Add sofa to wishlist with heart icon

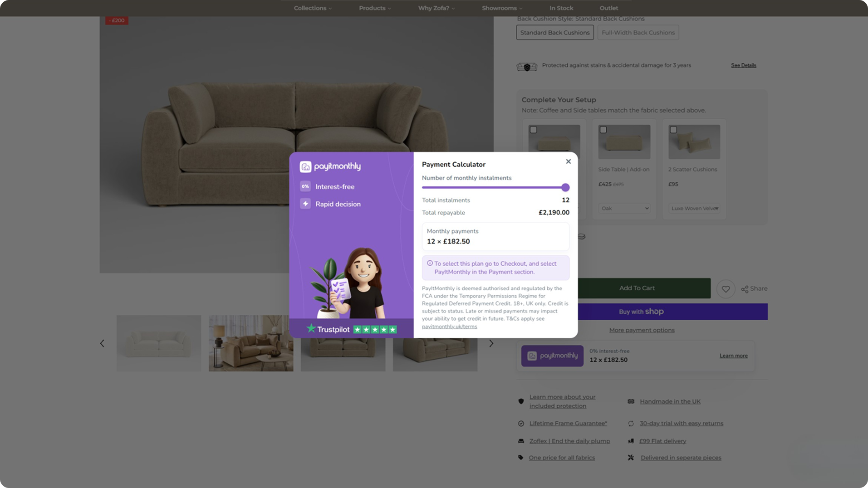point(726,289)
